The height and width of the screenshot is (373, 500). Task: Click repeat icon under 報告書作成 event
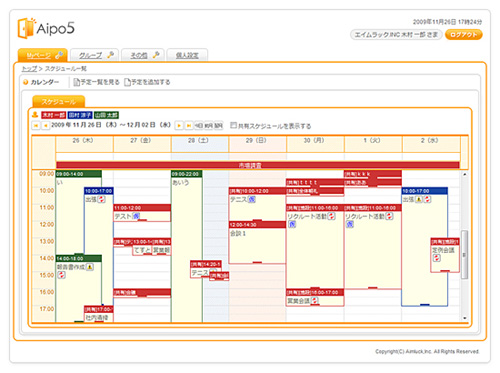point(61,275)
